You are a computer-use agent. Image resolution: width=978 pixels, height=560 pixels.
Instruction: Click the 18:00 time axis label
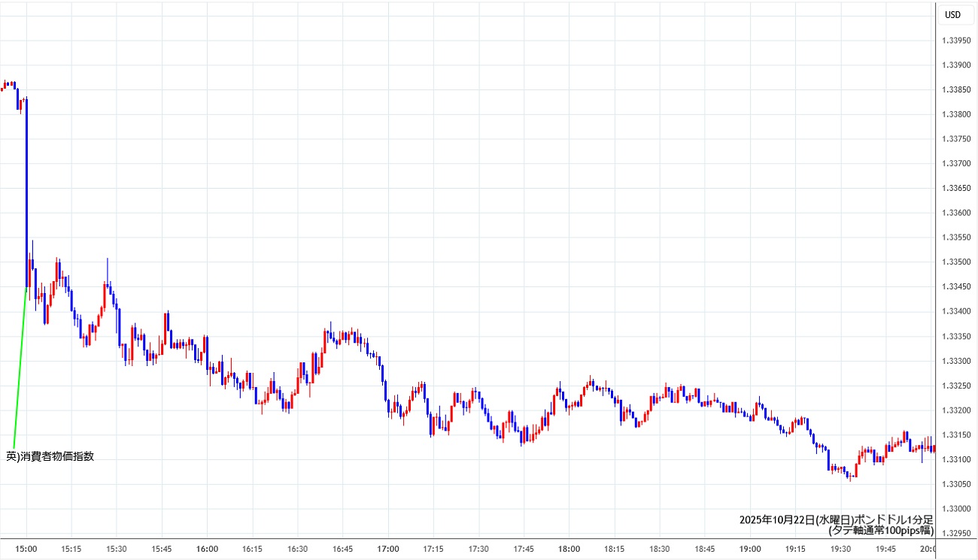569,549
